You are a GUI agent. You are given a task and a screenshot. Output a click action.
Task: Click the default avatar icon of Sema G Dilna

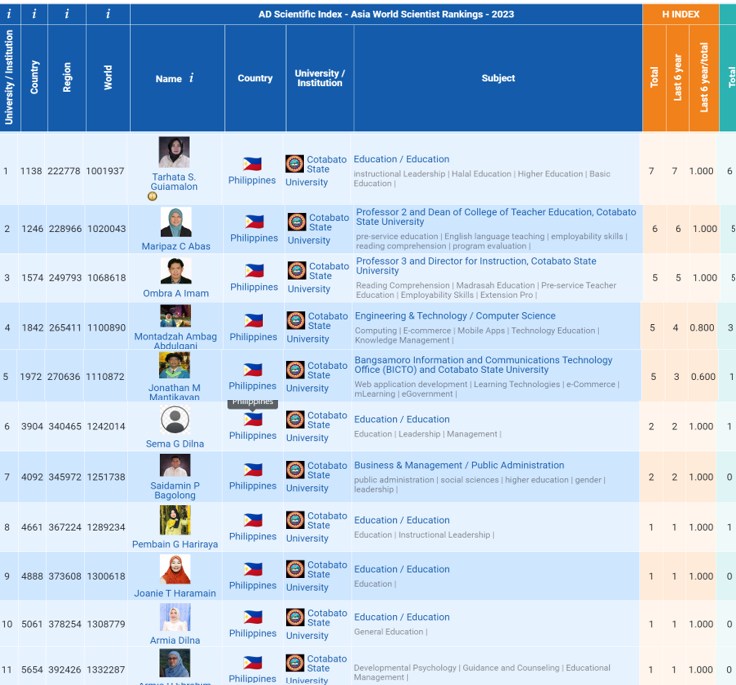coord(175,420)
